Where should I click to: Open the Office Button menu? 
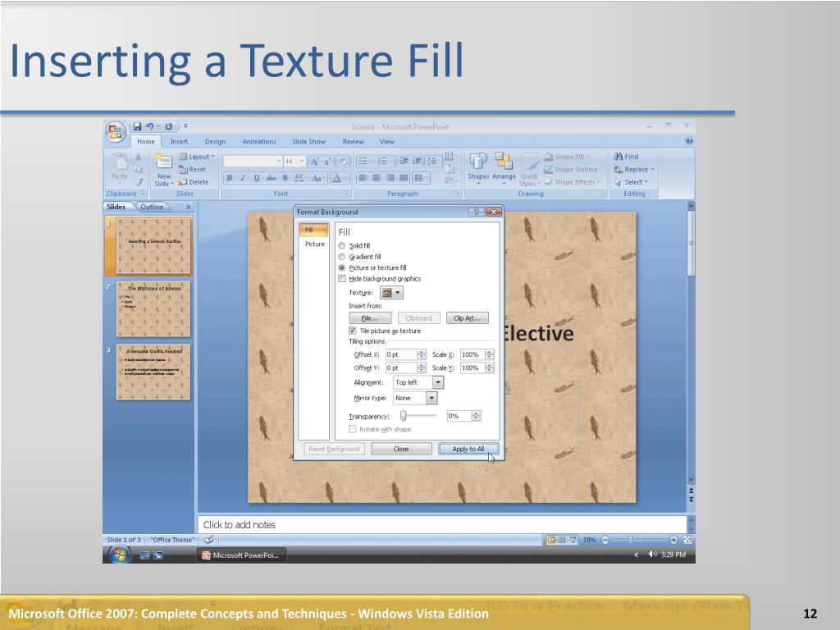tap(115, 132)
